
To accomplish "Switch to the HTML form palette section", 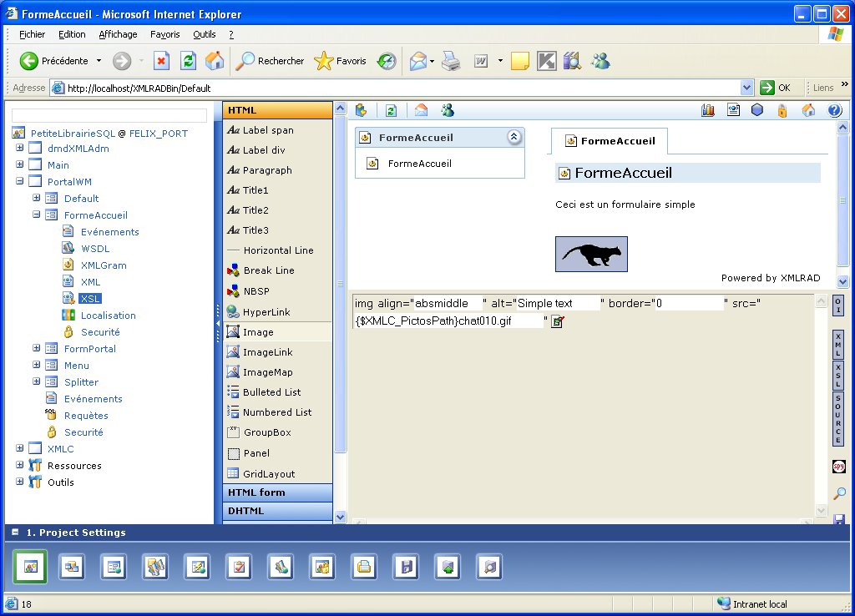I will click(277, 492).
